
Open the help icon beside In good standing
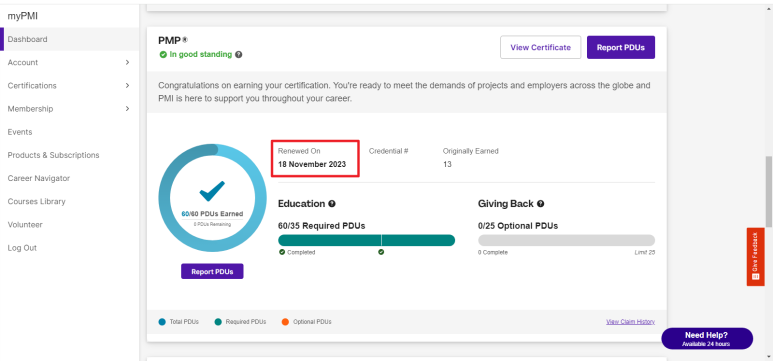[x=239, y=55]
